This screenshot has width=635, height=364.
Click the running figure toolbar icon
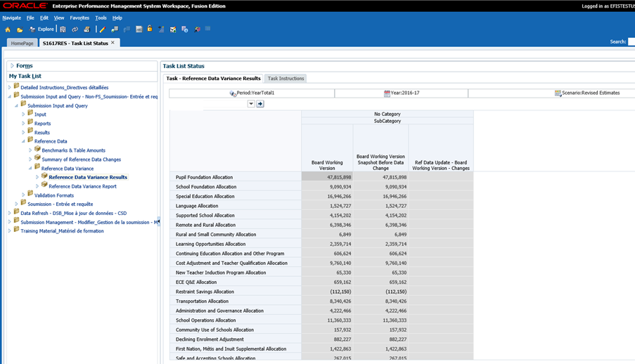197,30
